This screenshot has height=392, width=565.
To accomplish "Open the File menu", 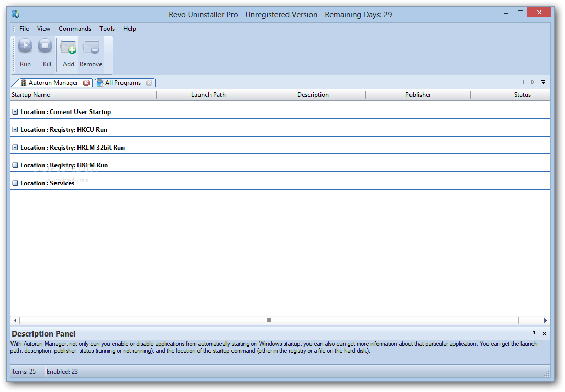I will tap(24, 29).
